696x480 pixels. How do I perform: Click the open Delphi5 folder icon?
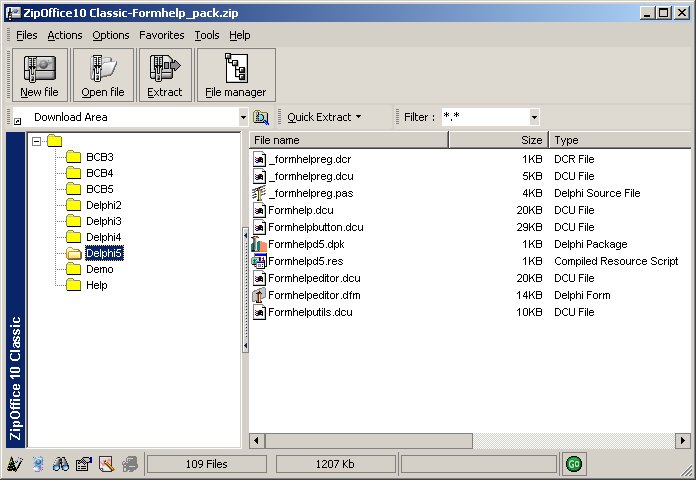click(x=74, y=253)
